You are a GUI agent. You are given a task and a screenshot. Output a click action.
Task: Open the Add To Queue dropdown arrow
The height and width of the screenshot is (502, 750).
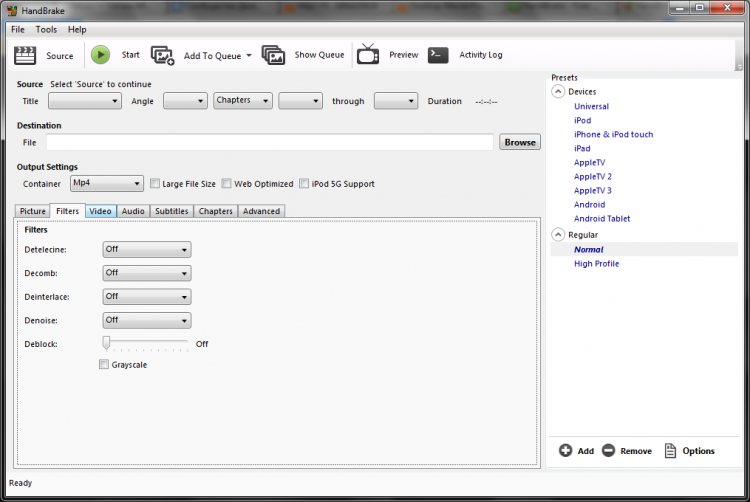pos(249,55)
